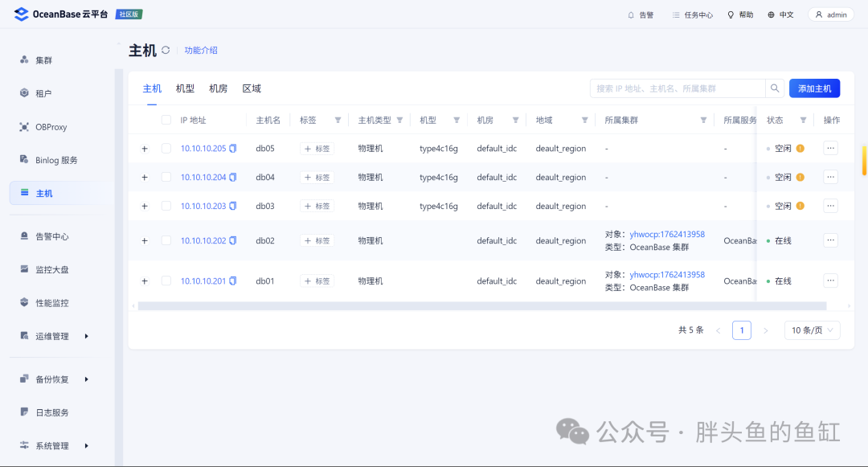Tick the select-all checkbox in table header

[166, 120]
